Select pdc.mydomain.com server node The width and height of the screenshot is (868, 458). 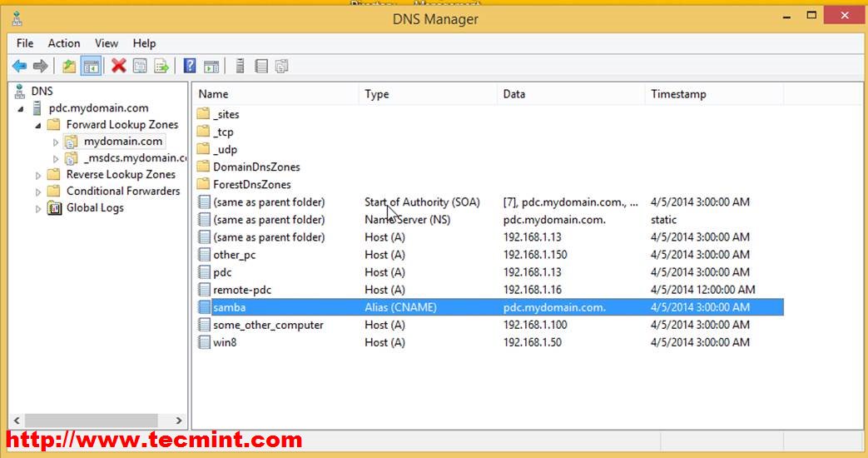pos(98,108)
